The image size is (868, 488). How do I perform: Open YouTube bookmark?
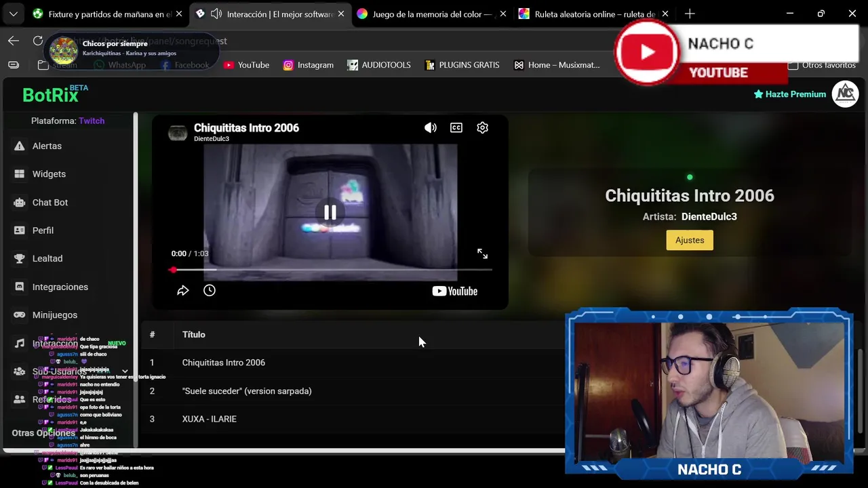(247, 65)
